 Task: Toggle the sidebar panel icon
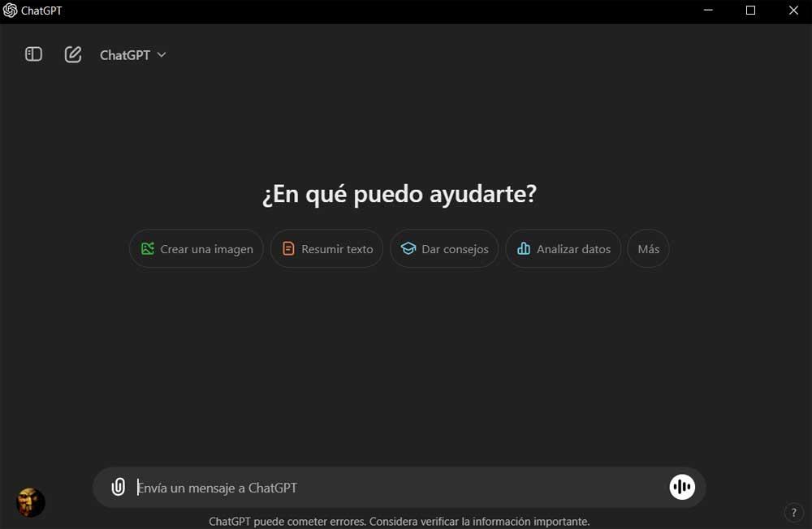33,54
